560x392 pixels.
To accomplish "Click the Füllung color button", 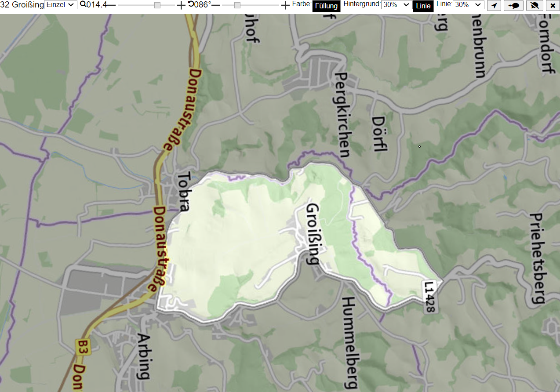I will (326, 6).
